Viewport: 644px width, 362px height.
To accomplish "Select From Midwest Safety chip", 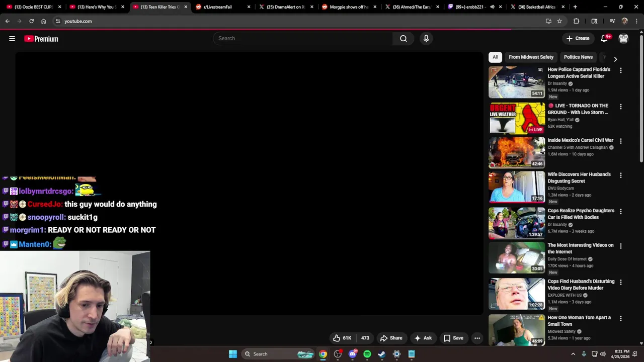I will (x=531, y=57).
